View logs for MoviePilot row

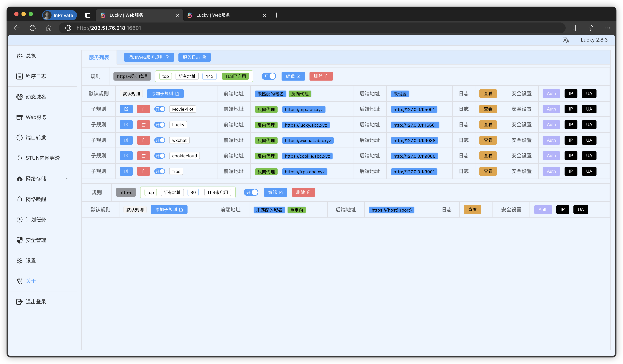[x=488, y=109]
